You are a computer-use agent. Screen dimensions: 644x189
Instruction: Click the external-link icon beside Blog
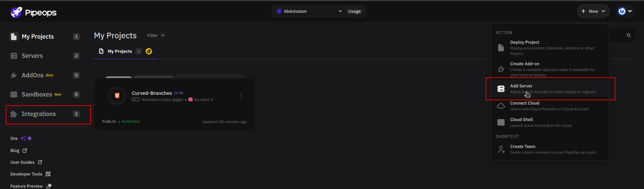point(25,151)
